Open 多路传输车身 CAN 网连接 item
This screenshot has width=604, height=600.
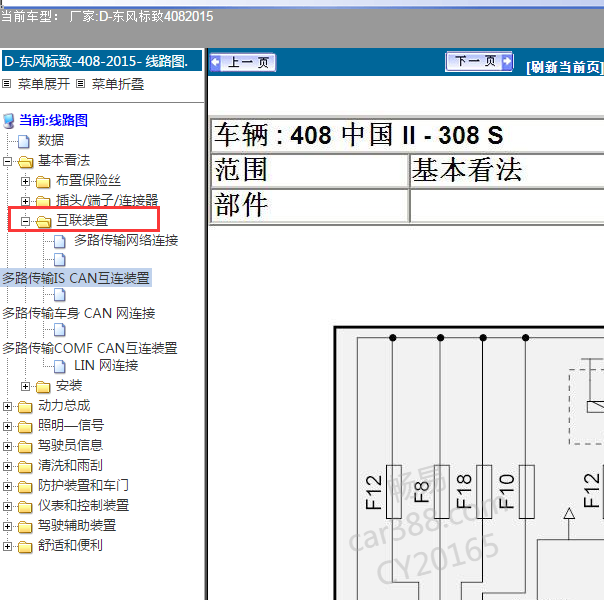pos(79,313)
